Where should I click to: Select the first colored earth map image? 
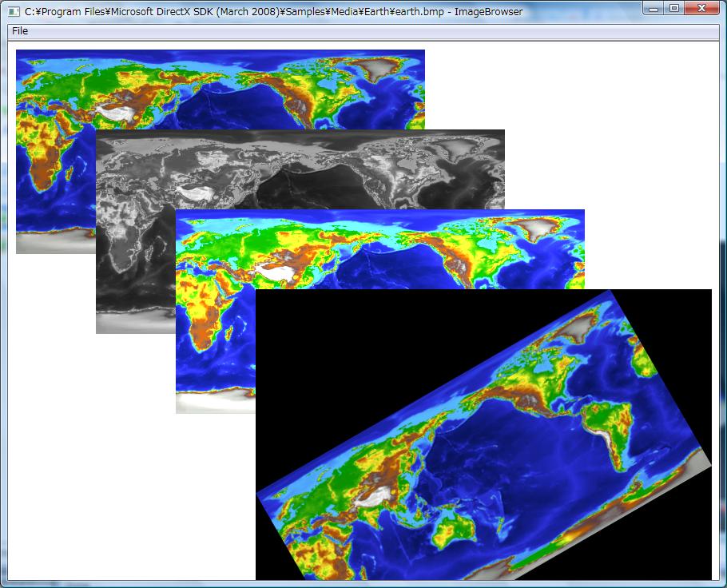coord(220,89)
